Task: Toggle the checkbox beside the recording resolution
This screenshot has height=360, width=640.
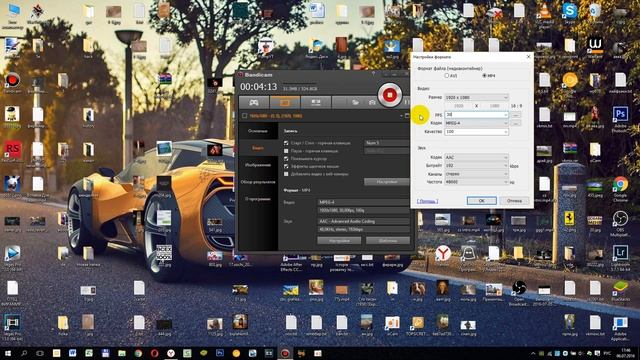Action: (x=244, y=116)
